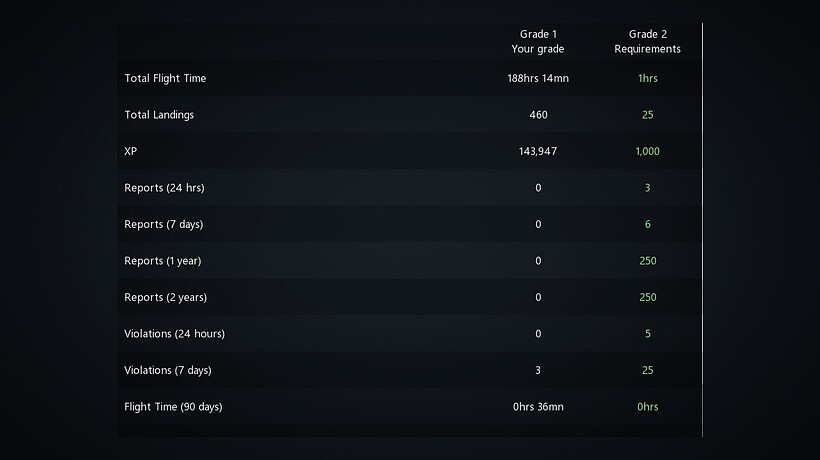The height and width of the screenshot is (460, 820).
Task: Click the vertical scrollbar beside the table
Action: pos(703,230)
